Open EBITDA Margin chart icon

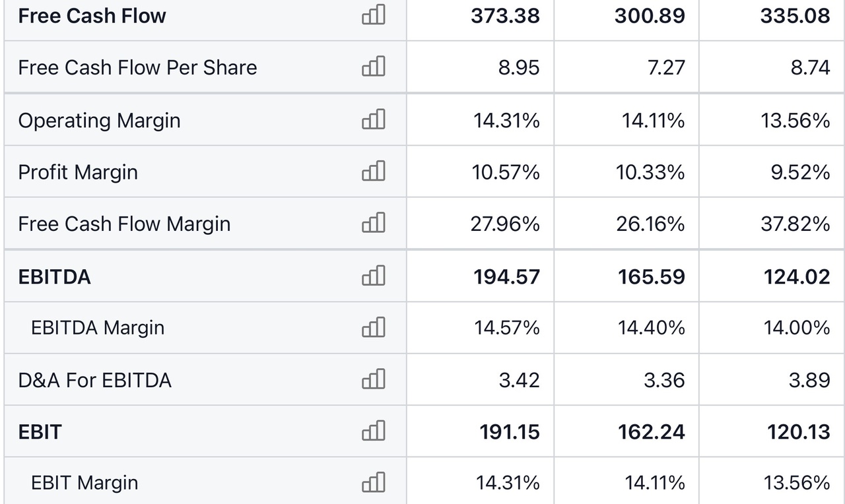[374, 327]
